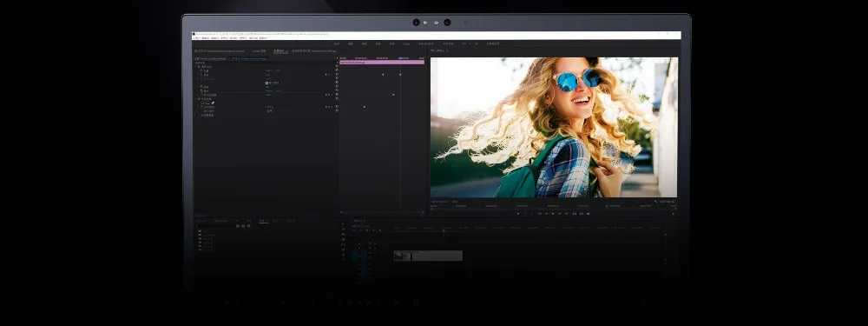Toggle the Anchor Point animation stopwatch
Screen dimensions: 868x326
point(201,91)
